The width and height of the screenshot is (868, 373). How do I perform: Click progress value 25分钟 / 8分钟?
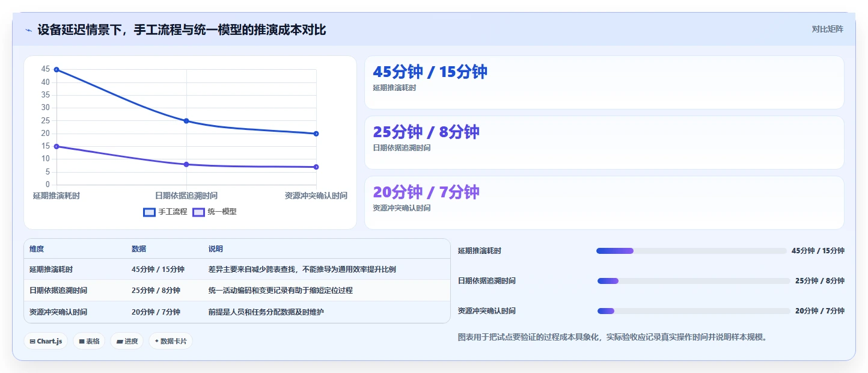click(x=820, y=281)
